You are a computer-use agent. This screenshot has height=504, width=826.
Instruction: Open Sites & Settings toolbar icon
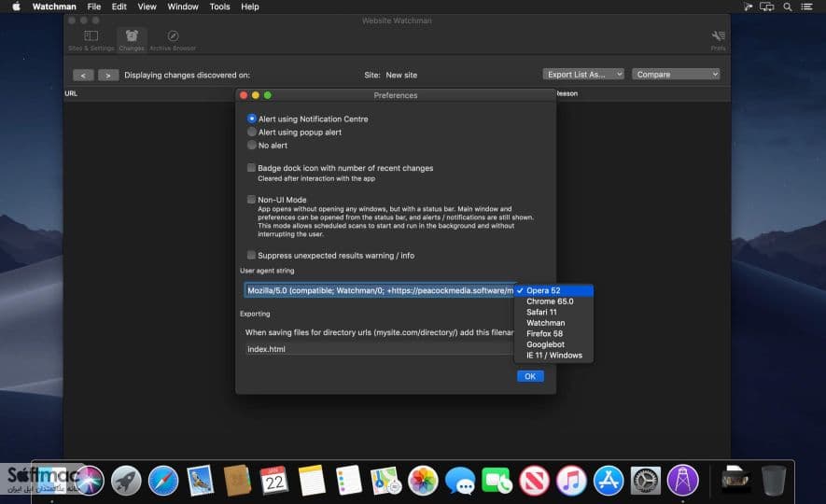(91, 40)
